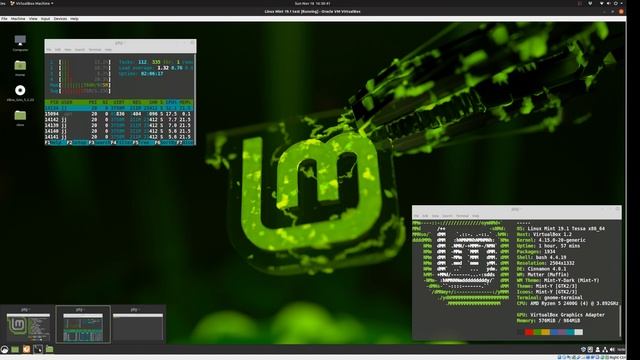
Task: Click the third workspace thumbnail with empty terminal
Action: [138, 324]
